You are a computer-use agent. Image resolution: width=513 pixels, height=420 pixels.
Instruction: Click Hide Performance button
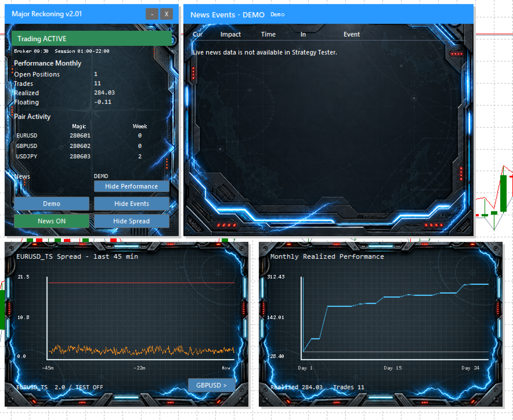[x=132, y=186]
